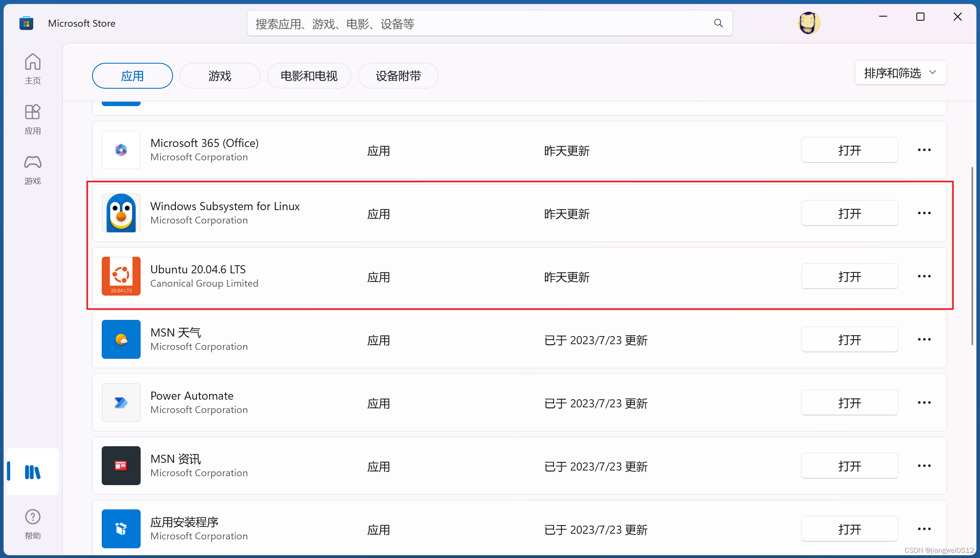The width and height of the screenshot is (980, 558).
Task: Maximize the Microsoft Store window
Action: coord(920,17)
